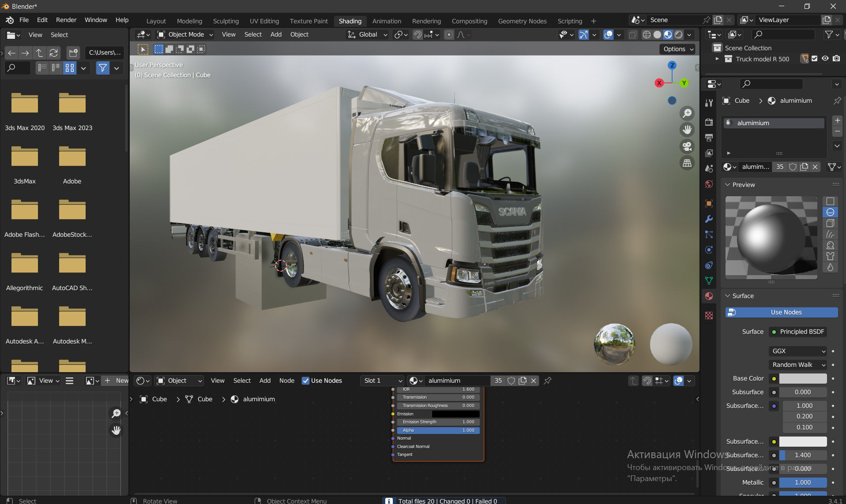Go to parent directory in file browser
The image size is (846, 504).
tap(39, 53)
